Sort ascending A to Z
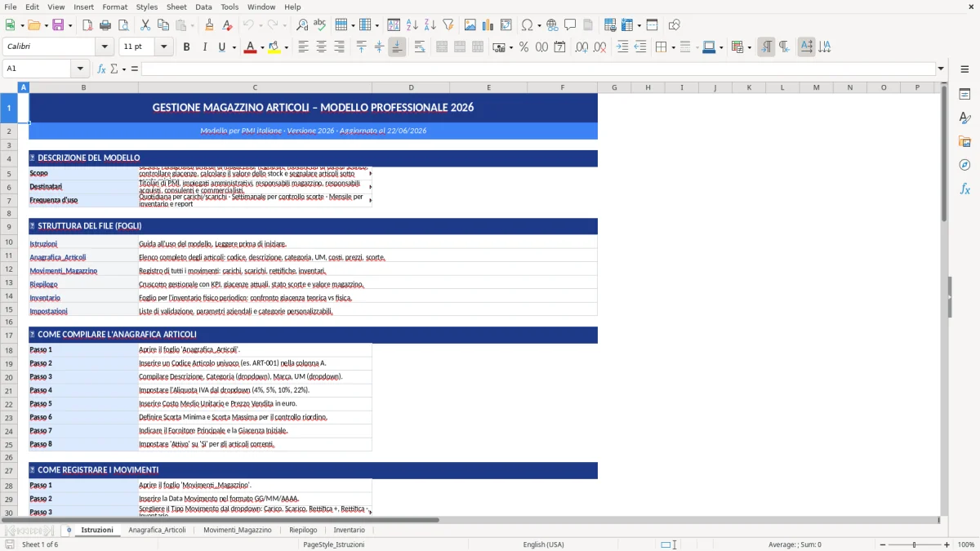 pyautogui.click(x=412, y=25)
